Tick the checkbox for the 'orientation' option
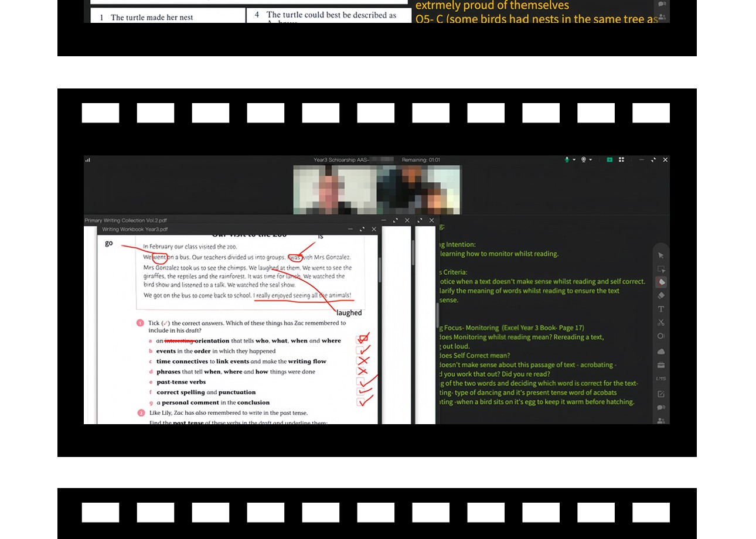756x539 pixels. coord(360,340)
